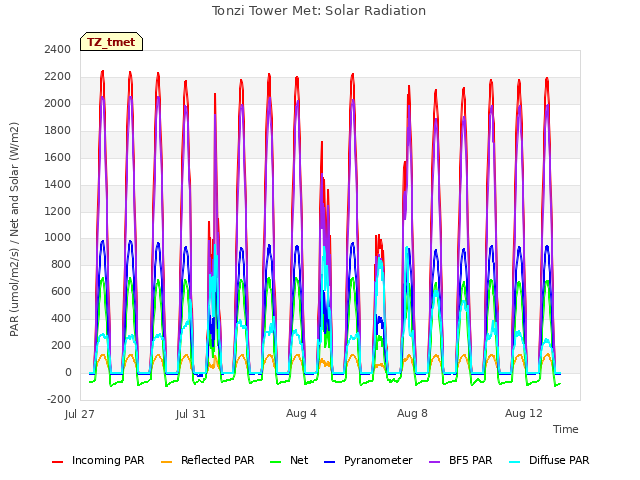Click the Jul 31 x-axis tick label
Screen dimensions: 640x480
pos(191,414)
